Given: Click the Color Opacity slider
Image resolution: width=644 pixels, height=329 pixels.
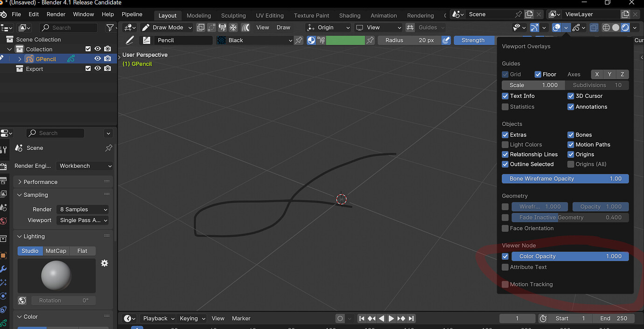Looking at the screenshot, I should point(570,256).
